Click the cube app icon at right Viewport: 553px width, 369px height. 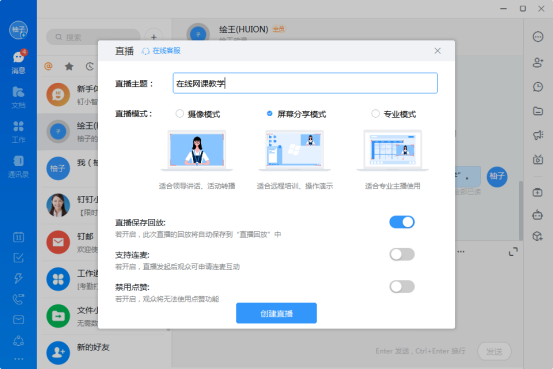pos(537,236)
